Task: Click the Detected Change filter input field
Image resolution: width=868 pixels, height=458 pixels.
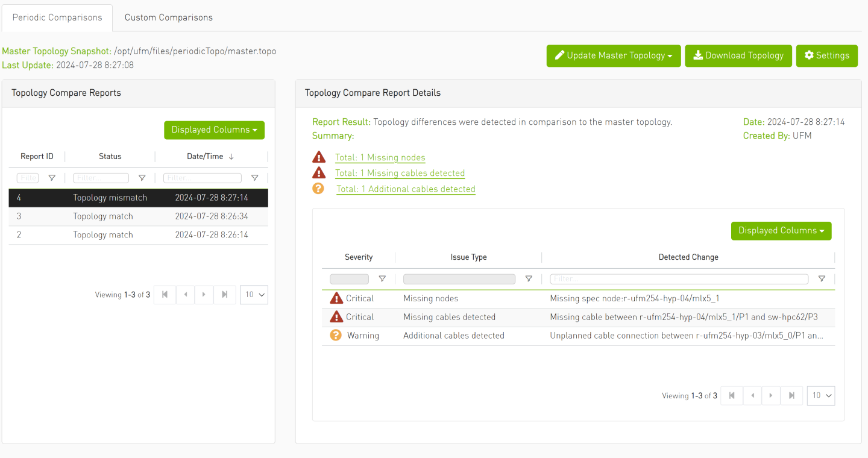Action: [678, 278]
